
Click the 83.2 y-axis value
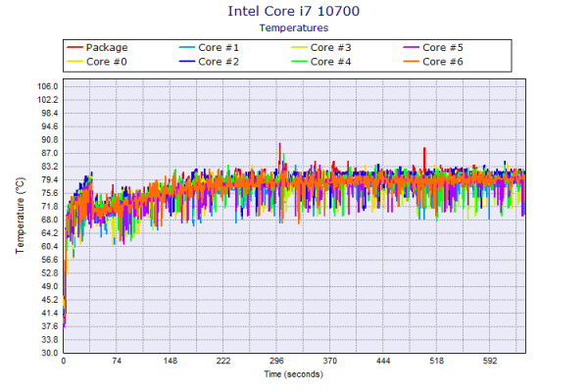tap(50, 167)
